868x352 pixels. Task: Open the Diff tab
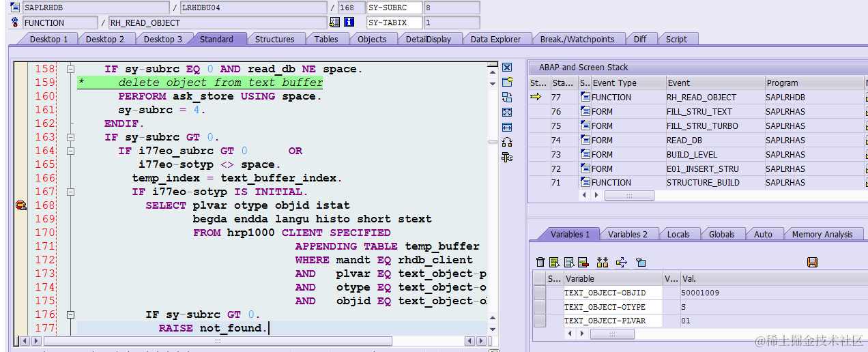tap(640, 39)
